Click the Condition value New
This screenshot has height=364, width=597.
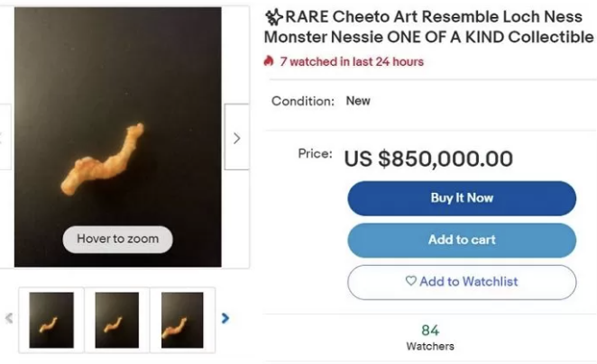coord(358,101)
